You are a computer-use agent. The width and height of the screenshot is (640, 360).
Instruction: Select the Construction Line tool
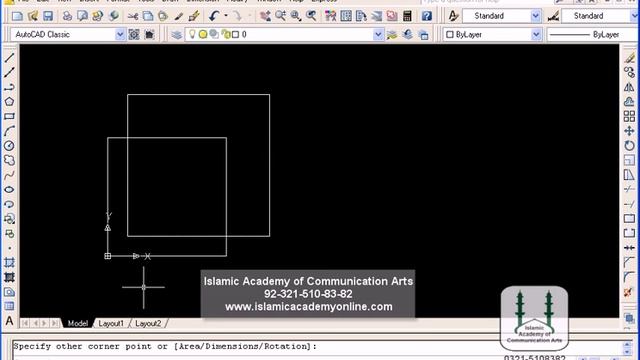click(x=9, y=73)
